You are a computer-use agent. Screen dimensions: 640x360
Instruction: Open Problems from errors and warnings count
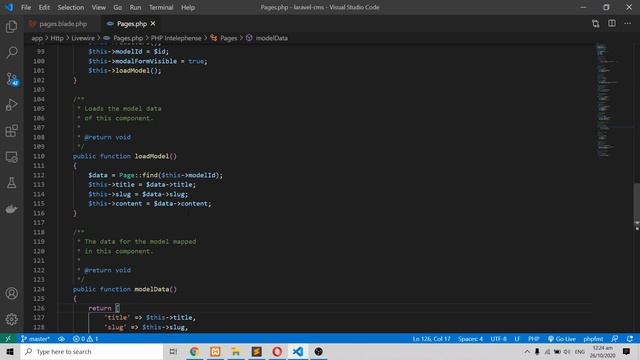(85, 339)
